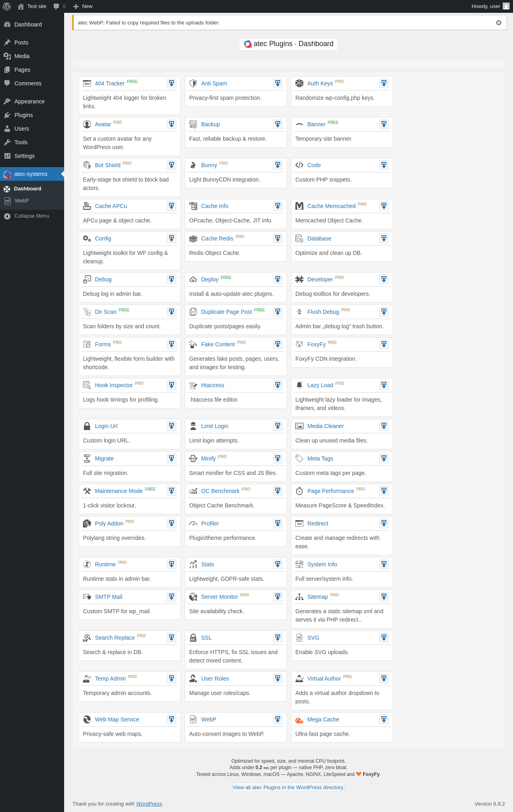This screenshot has height=812, width=513.
Task: Open the User Roles plugin link
Action: tap(215, 679)
